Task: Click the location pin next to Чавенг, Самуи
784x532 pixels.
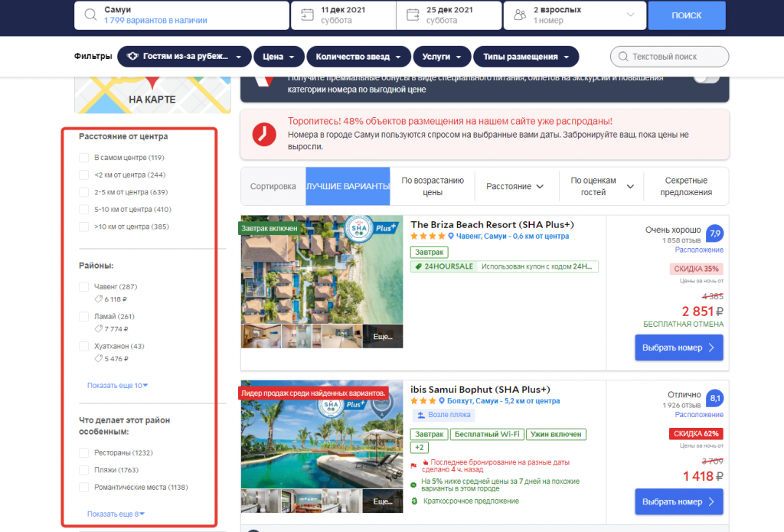Action: point(450,236)
